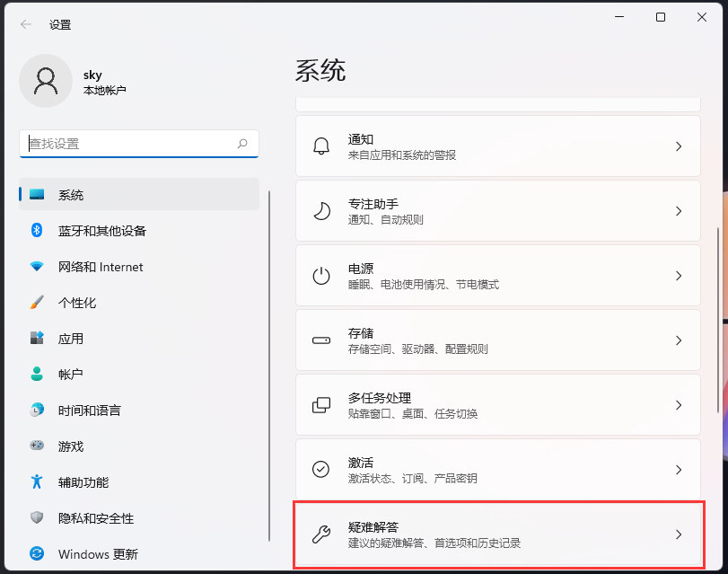
Task: Select the windows icon beside 多任务处理
Action: point(320,404)
